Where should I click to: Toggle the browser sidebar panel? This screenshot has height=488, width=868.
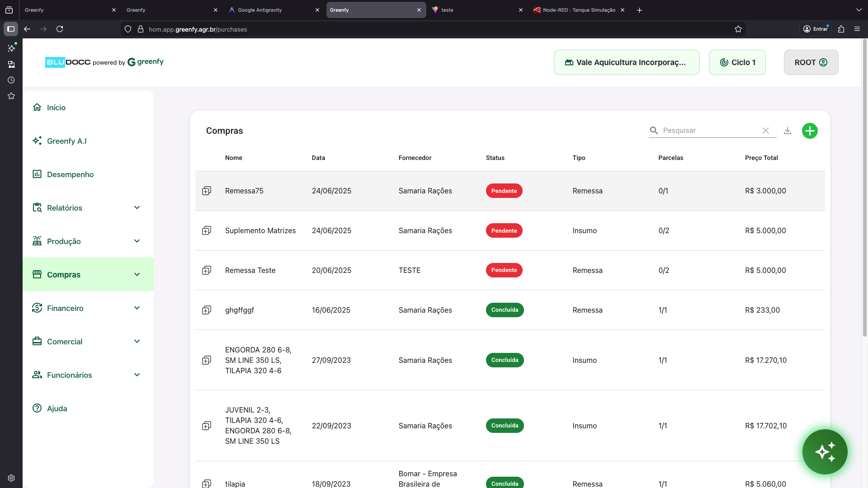tap(11, 29)
